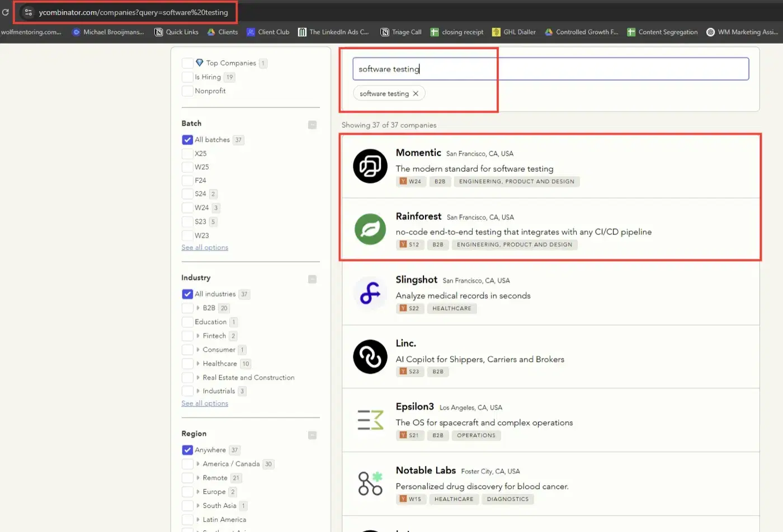Collapse the Industry filter section
This screenshot has width=783, height=532.
click(x=312, y=279)
